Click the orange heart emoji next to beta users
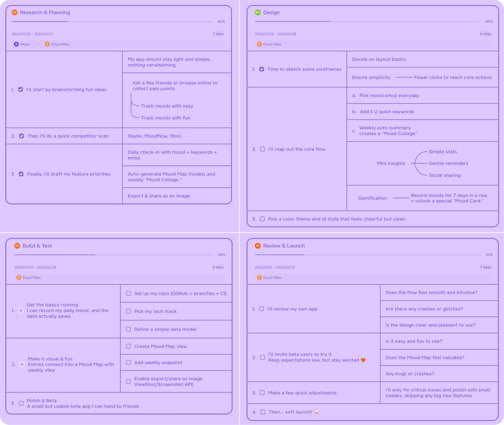The image size is (504, 425). tap(364, 360)
